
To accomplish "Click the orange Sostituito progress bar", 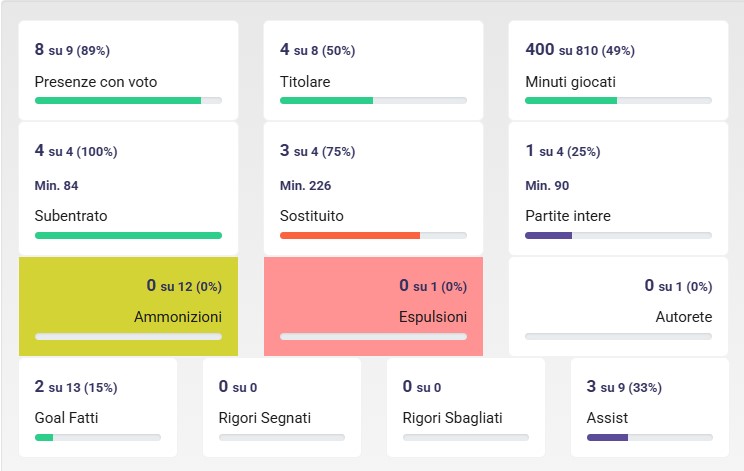I will pyautogui.click(x=373, y=235).
